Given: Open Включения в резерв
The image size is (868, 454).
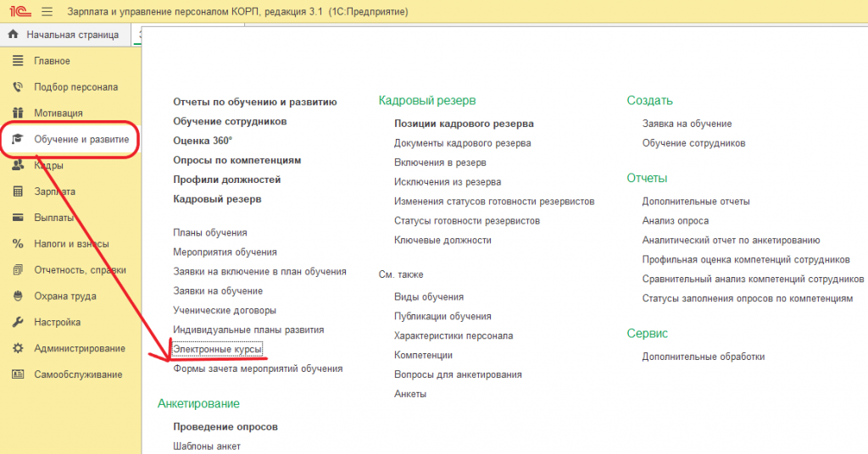Looking at the screenshot, I should 440,162.
